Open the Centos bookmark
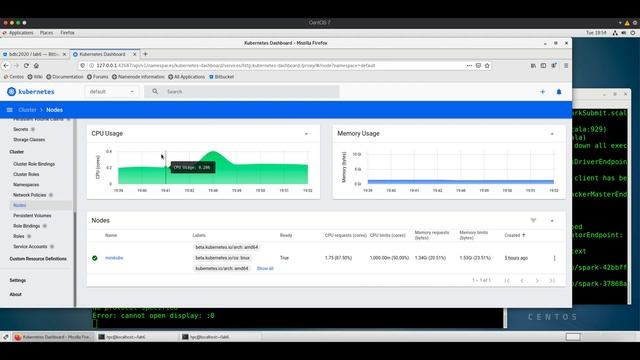640x360 pixels. pos(13,77)
